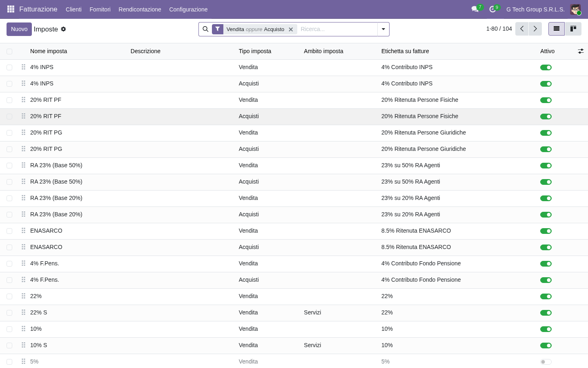588x368 pixels.
Task: Go to the next page of records
Action: click(535, 29)
